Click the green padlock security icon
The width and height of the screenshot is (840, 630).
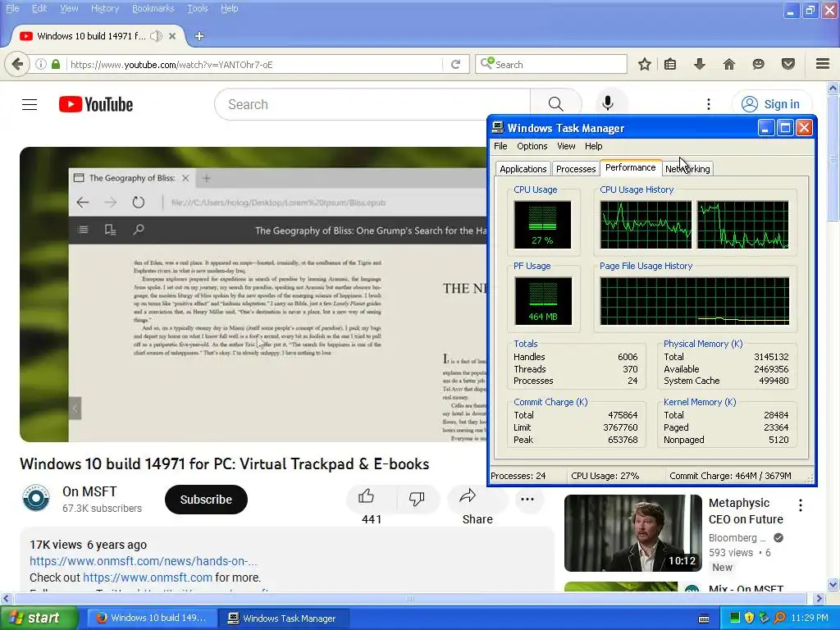tap(56, 64)
